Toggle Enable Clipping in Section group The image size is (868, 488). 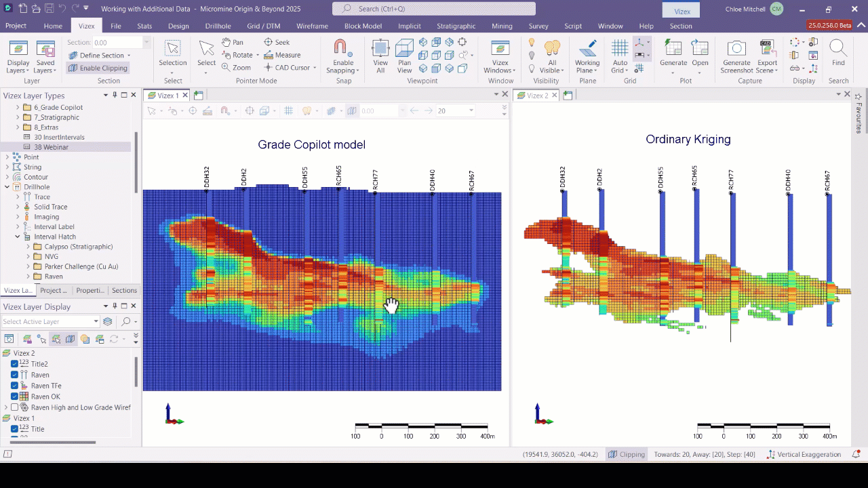click(x=98, y=68)
